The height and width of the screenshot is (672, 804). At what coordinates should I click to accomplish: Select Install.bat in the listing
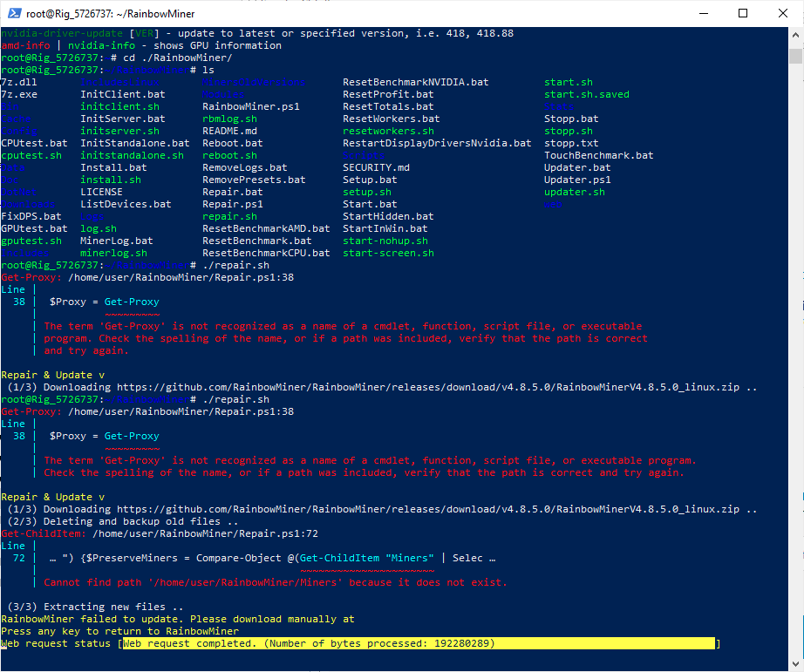pos(113,167)
